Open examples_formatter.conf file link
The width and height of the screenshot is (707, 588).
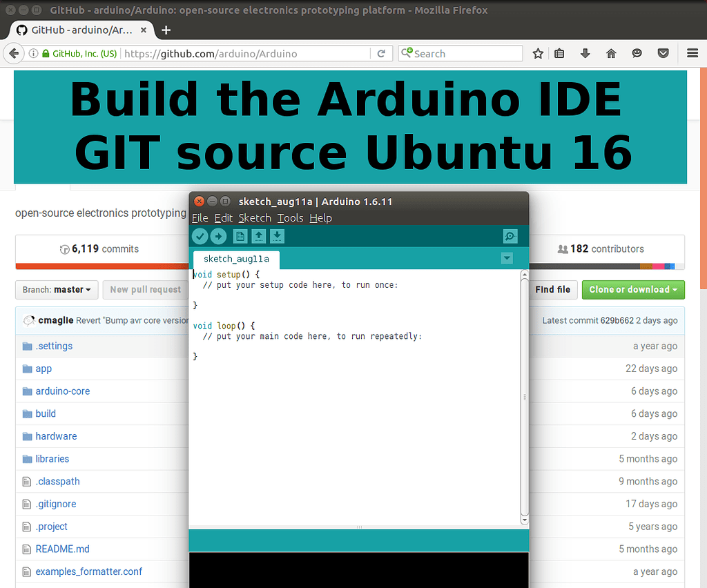[88, 571]
